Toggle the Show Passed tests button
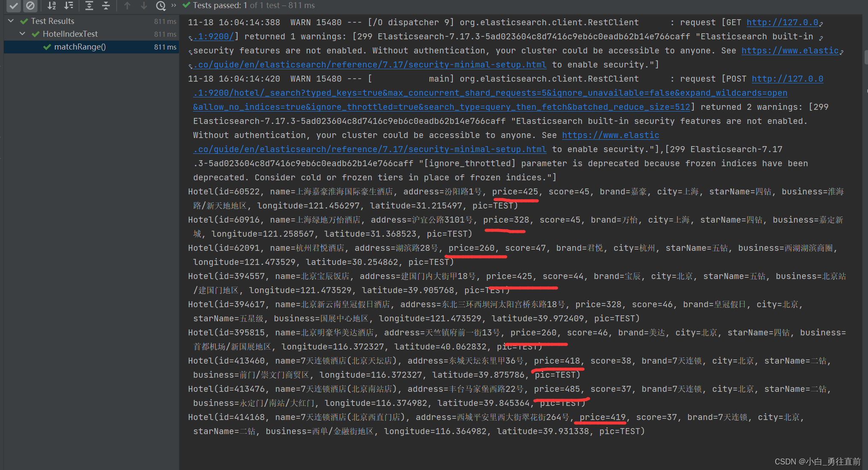This screenshot has width=868, height=470. tap(13, 6)
